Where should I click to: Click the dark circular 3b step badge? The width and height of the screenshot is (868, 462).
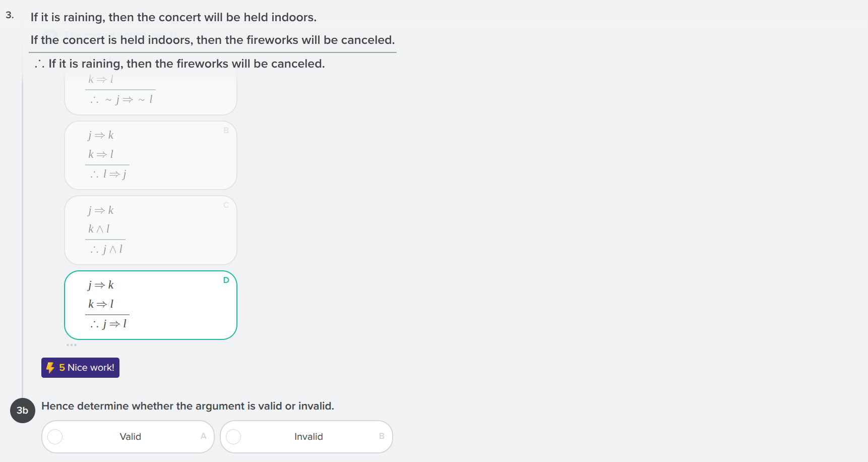[x=23, y=411]
